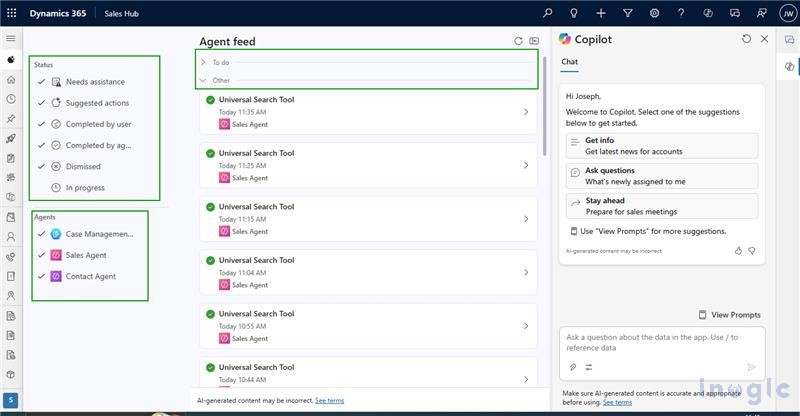Click the Status filter heading
Viewport: 800px width, 416px height.
click(x=43, y=65)
